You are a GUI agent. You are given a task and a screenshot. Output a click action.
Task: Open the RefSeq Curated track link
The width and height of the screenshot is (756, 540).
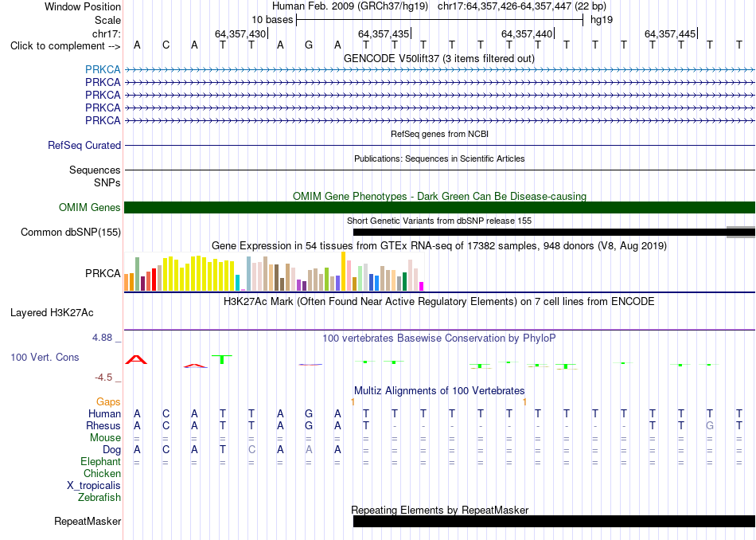[84, 145]
